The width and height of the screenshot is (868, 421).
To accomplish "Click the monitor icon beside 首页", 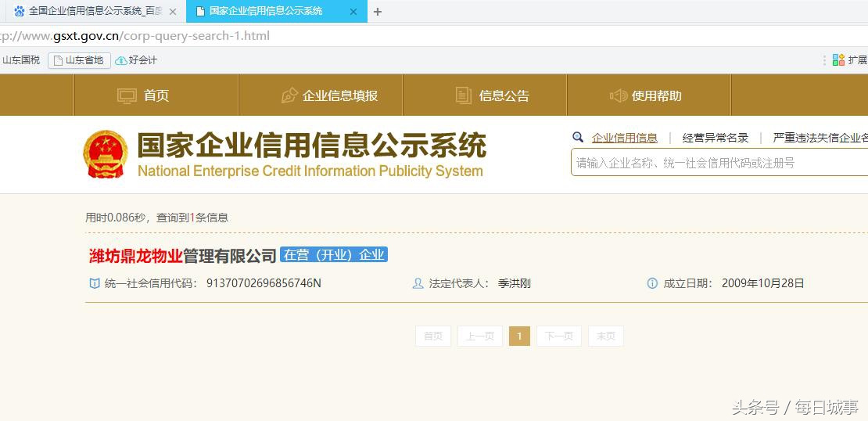I will coord(127,95).
